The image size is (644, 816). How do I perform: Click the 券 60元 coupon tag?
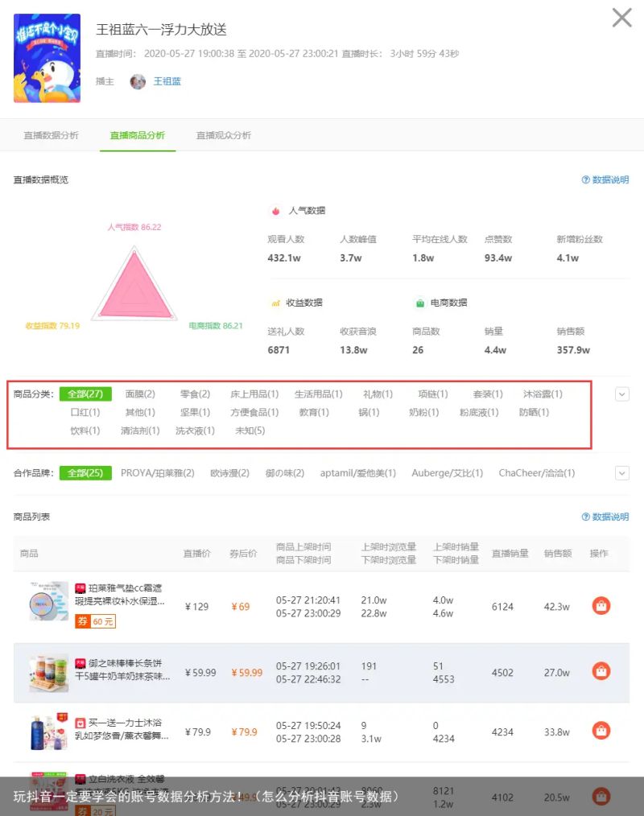[x=95, y=621]
